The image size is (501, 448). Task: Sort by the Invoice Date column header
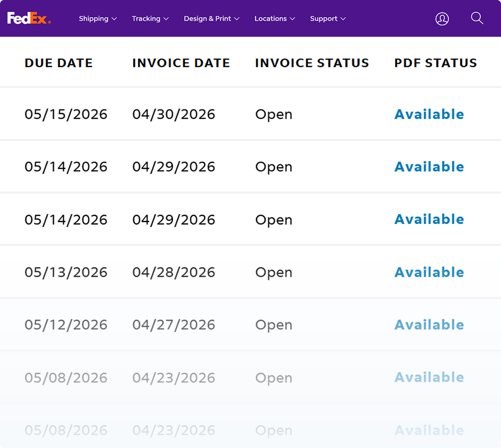(181, 63)
